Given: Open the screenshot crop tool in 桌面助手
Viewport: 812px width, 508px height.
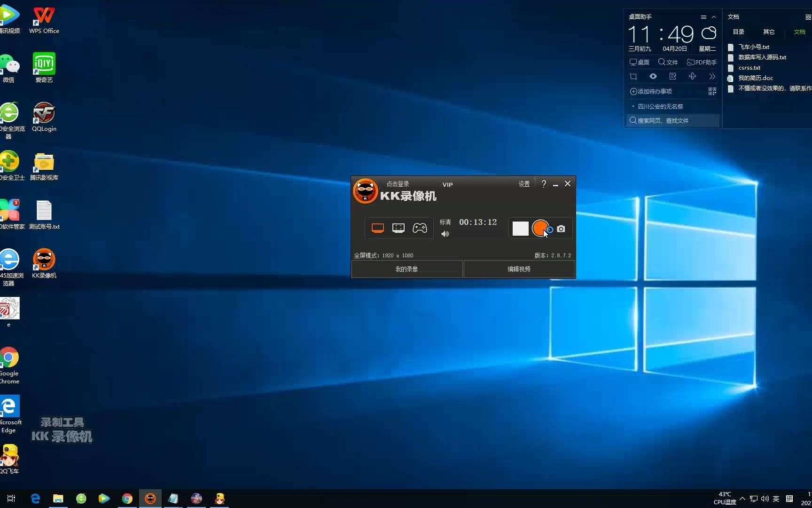Looking at the screenshot, I should [x=633, y=76].
